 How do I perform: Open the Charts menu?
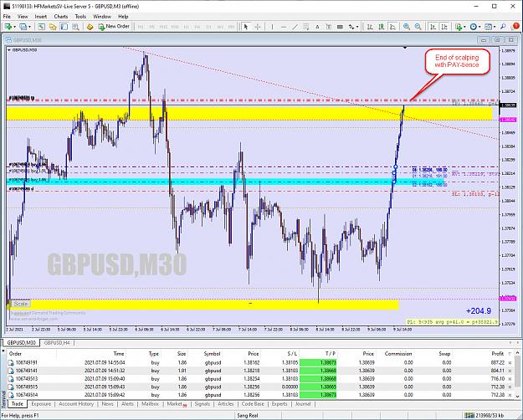61,17
